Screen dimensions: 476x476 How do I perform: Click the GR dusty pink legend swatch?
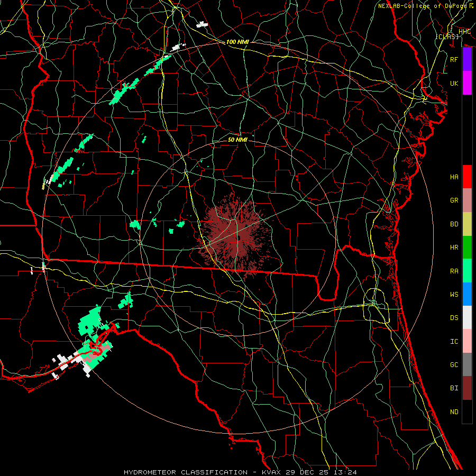click(467, 200)
